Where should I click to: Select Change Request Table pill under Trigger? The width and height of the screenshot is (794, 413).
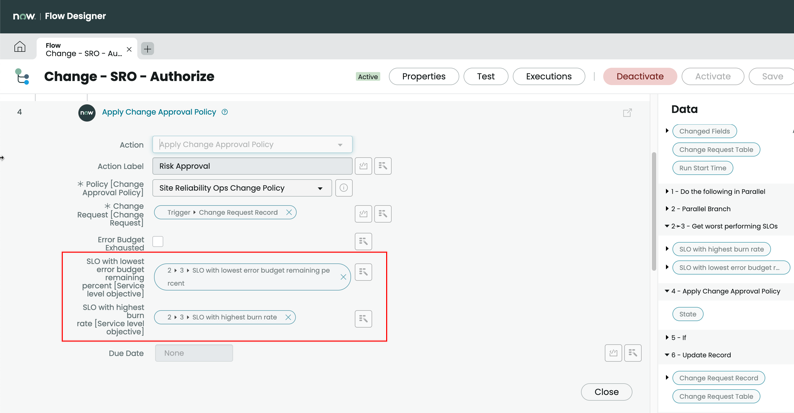(x=716, y=149)
